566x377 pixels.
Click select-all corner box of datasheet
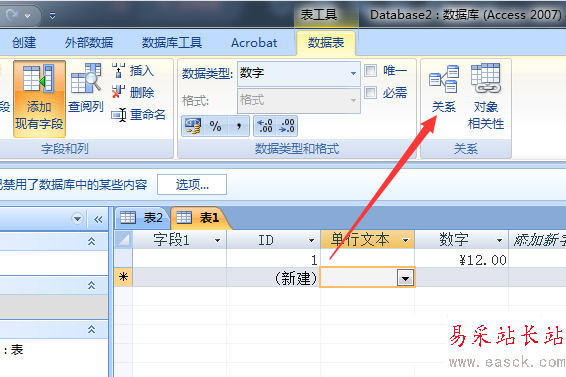point(123,240)
